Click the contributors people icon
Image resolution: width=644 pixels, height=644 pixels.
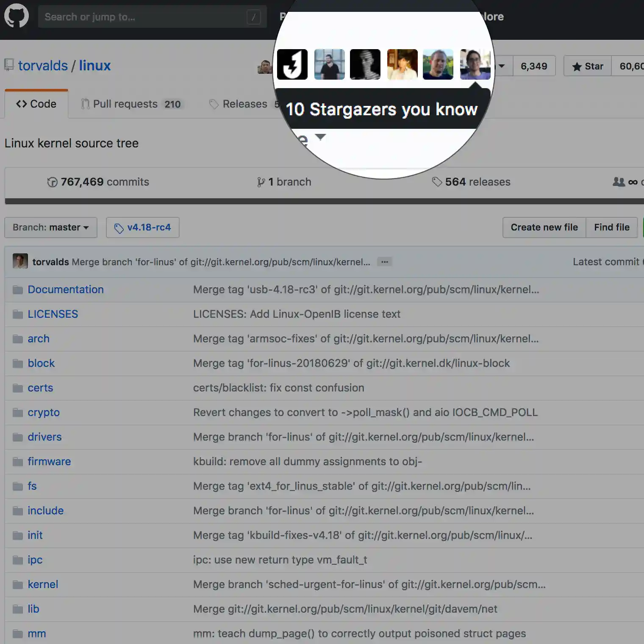click(619, 182)
